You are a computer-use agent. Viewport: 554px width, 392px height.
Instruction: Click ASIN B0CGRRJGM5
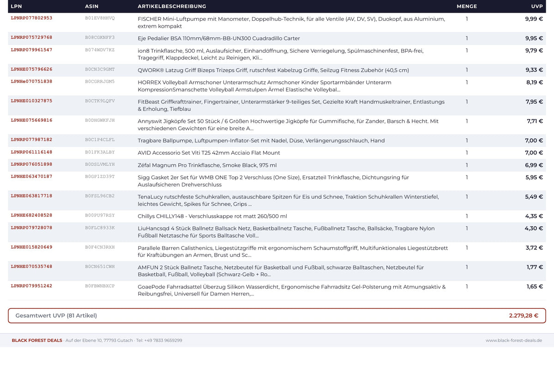pos(100,81)
